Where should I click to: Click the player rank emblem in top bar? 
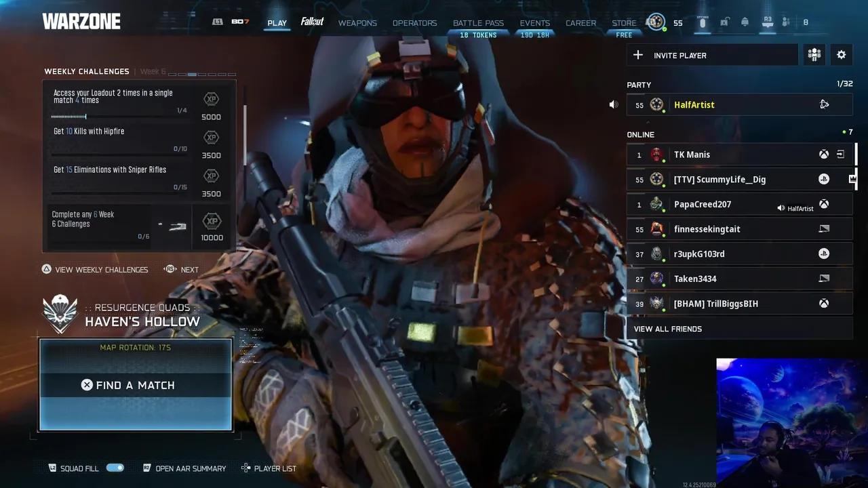click(x=655, y=22)
